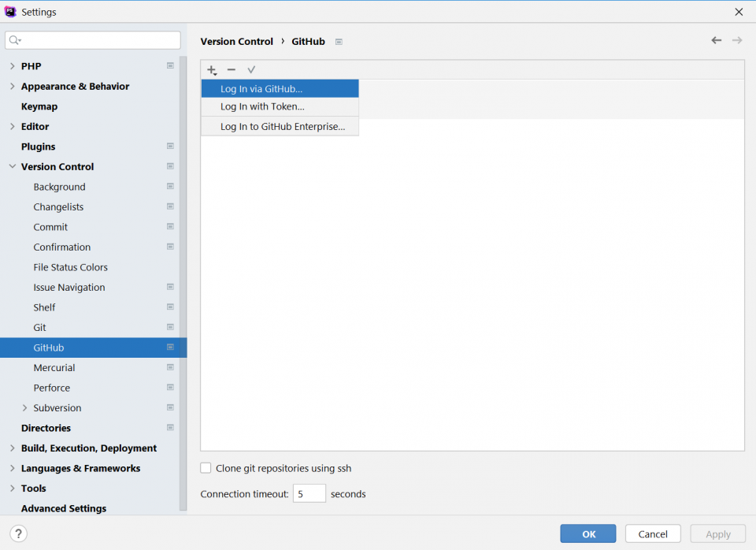Expand the Subversion subsection

[x=24, y=407]
